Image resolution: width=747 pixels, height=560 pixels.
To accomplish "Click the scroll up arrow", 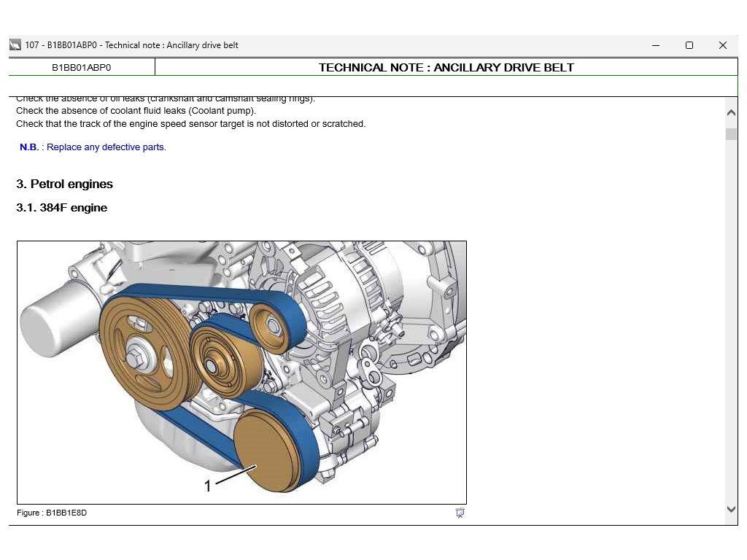I will tap(731, 113).
